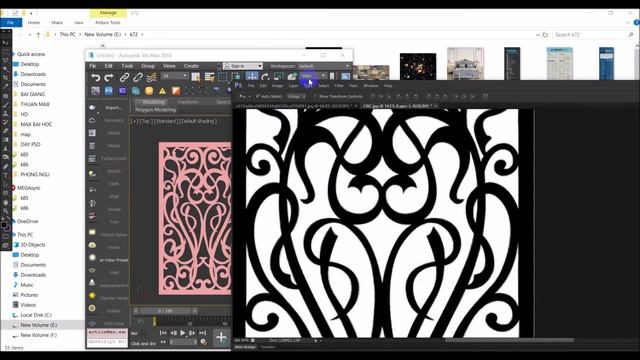Viewport: 640px width, 360px height.
Task: Click the Undo arrow in 3ds Max
Action: click(96, 77)
